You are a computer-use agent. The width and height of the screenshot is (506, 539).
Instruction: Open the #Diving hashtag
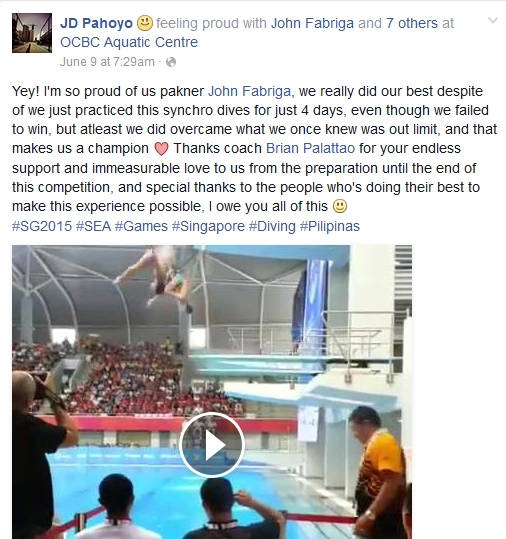coord(272,226)
